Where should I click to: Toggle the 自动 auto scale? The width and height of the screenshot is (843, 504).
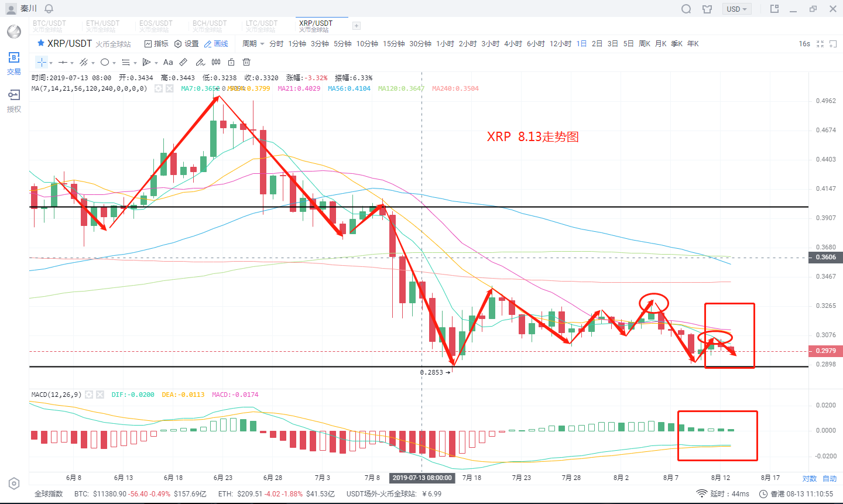[830, 478]
